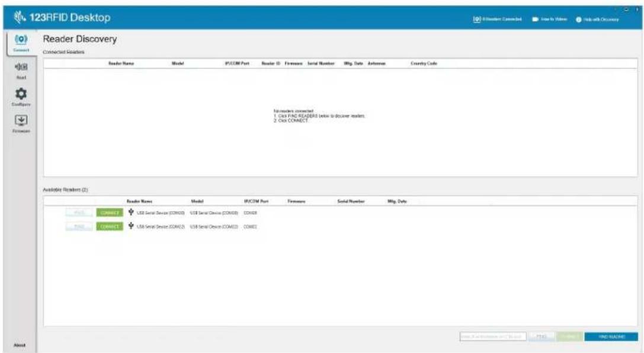The height and width of the screenshot is (353, 644).
Task: Open How-to Videos in the header
Action: coord(549,19)
